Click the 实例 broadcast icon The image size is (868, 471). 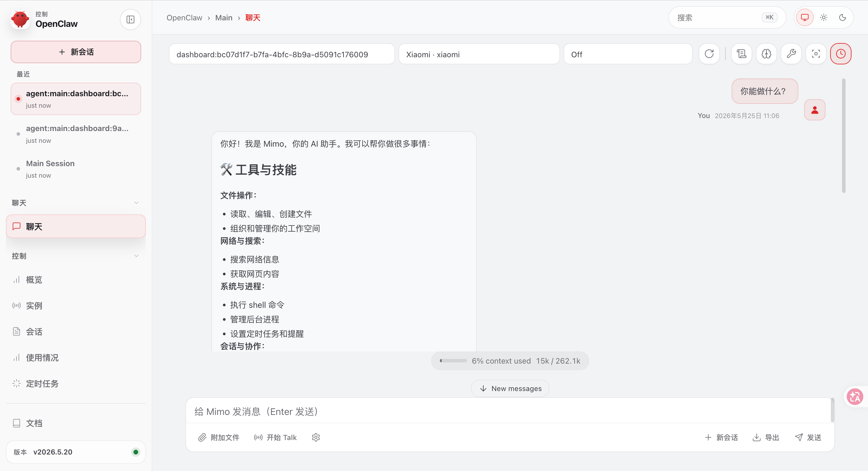pyautogui.click(x=17, y=305)
